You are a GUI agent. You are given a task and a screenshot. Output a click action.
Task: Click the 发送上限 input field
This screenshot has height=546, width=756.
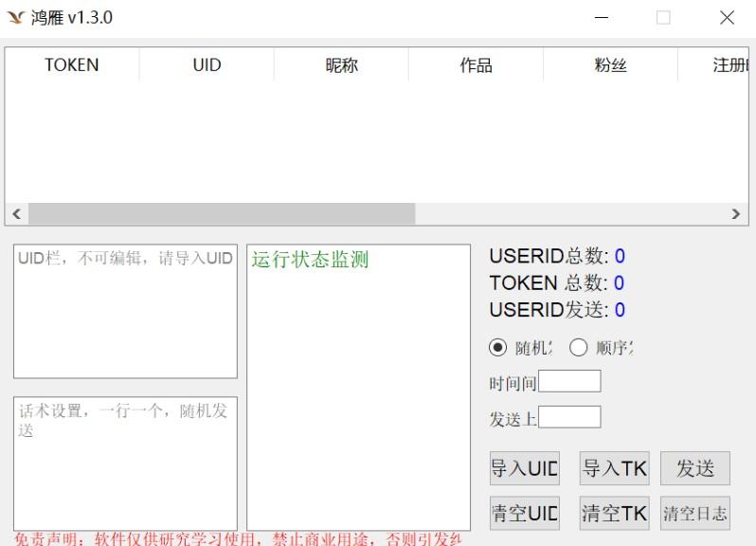point(569,417)
